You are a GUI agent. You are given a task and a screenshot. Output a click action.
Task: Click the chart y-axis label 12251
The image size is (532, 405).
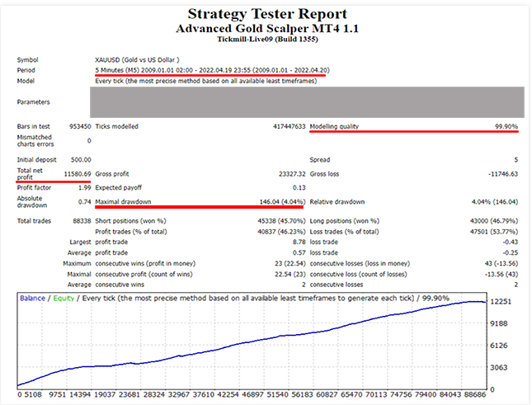pos(501,302)
